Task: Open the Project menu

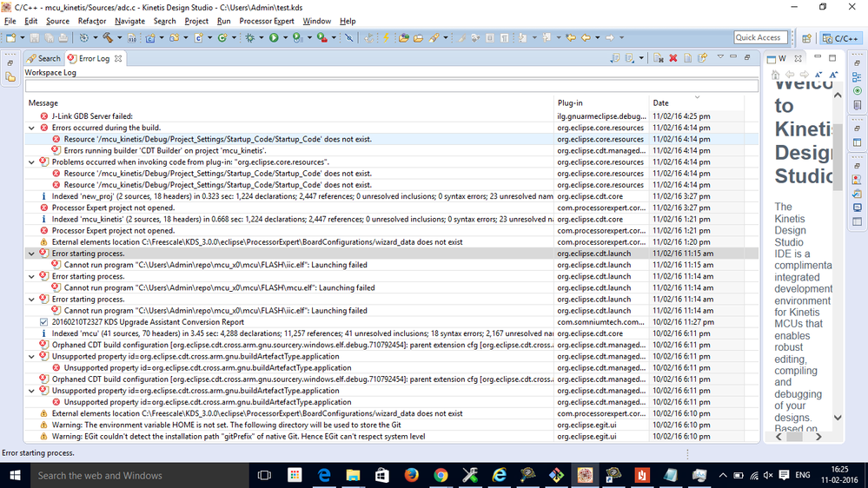Action: click(x=196, y=21)
